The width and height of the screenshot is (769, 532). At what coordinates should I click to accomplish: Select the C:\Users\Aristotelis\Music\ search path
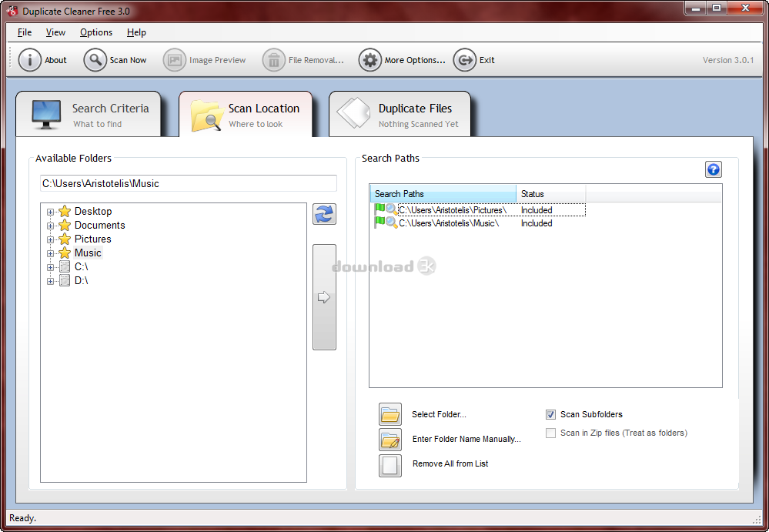(449, 223)
